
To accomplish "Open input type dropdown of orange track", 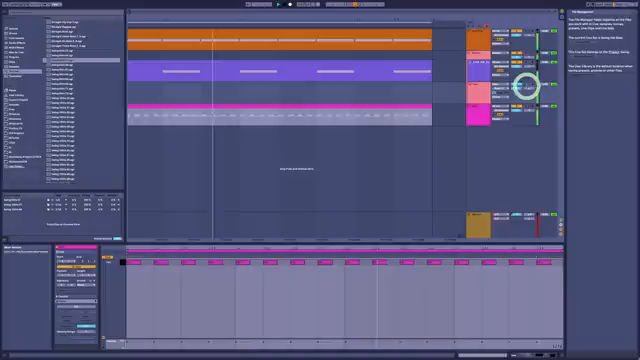I will 500,31.
